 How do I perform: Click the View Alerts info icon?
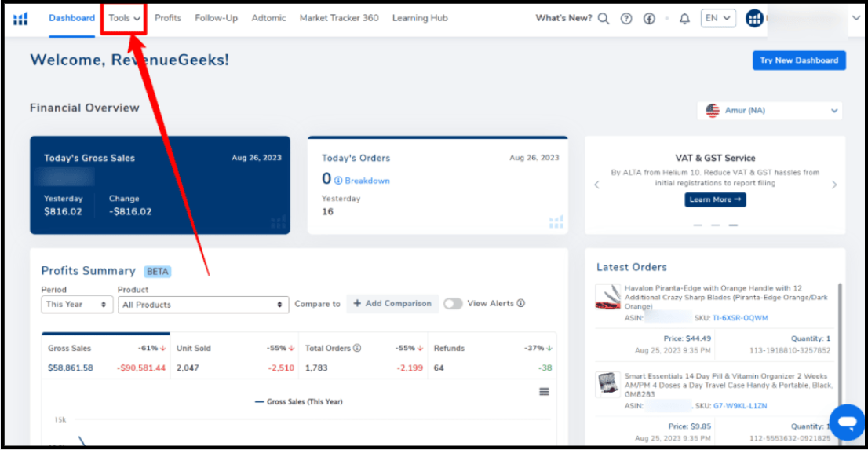click(521, 304)
